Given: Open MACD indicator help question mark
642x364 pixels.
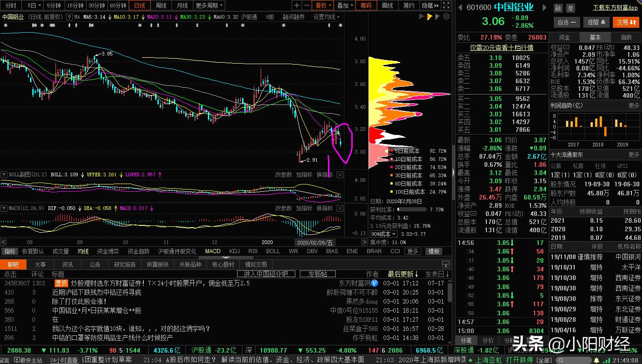Looking at the screenshot, I should [4, 208].
